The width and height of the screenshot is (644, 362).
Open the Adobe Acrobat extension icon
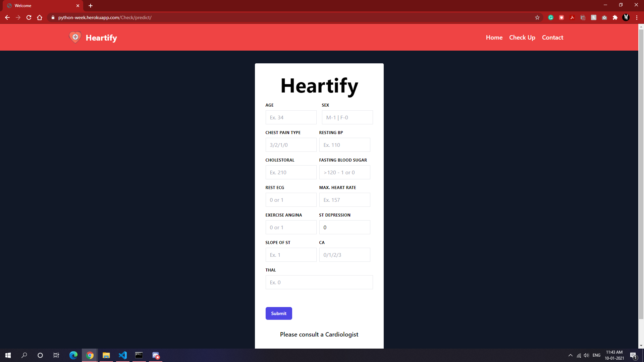(572, 17)
